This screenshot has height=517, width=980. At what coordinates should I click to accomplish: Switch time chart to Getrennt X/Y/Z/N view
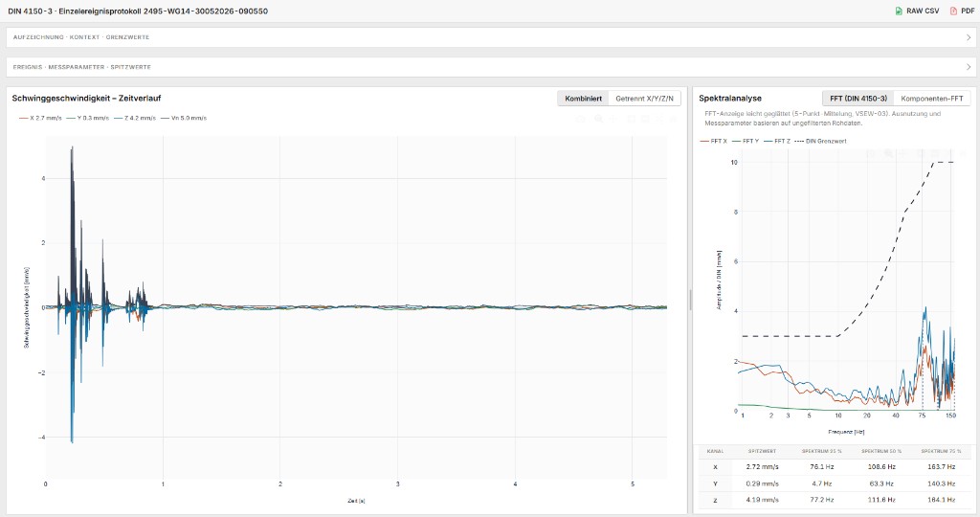644,99
